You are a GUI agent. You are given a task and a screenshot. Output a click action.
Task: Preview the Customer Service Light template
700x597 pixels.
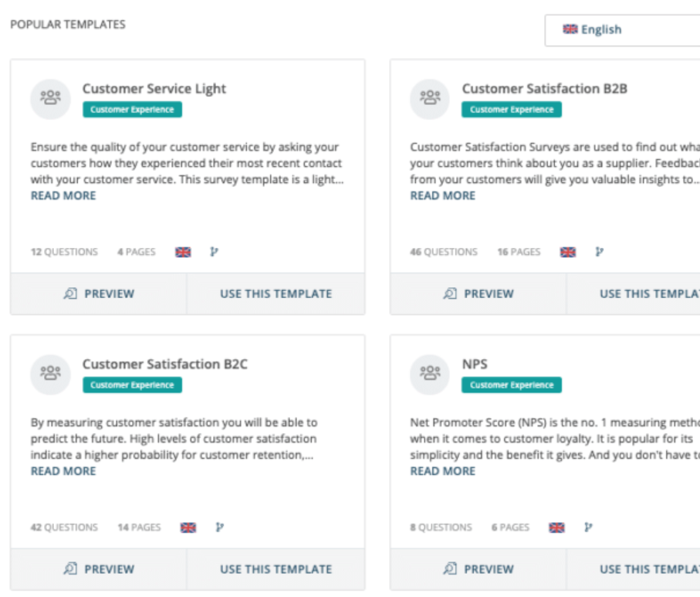coord(99,293)
